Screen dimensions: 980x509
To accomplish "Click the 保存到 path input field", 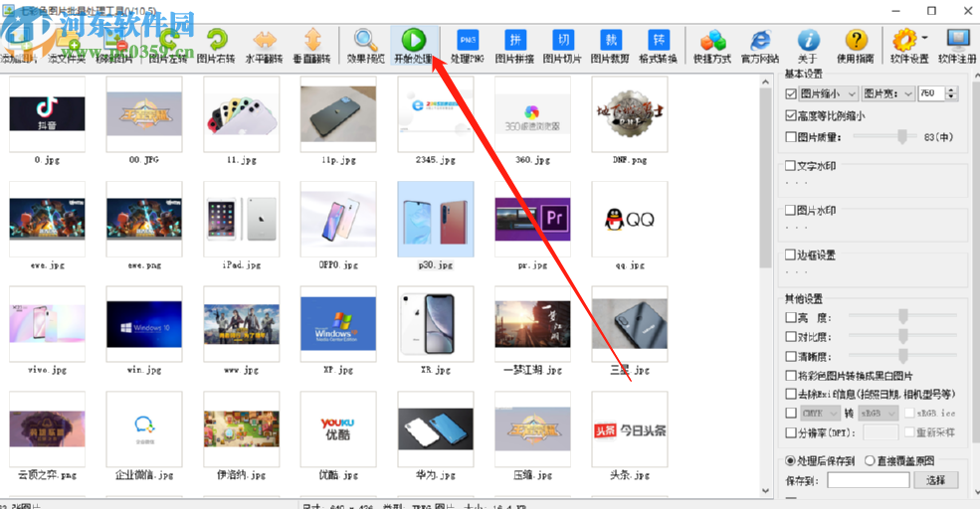I will (869, 479).
